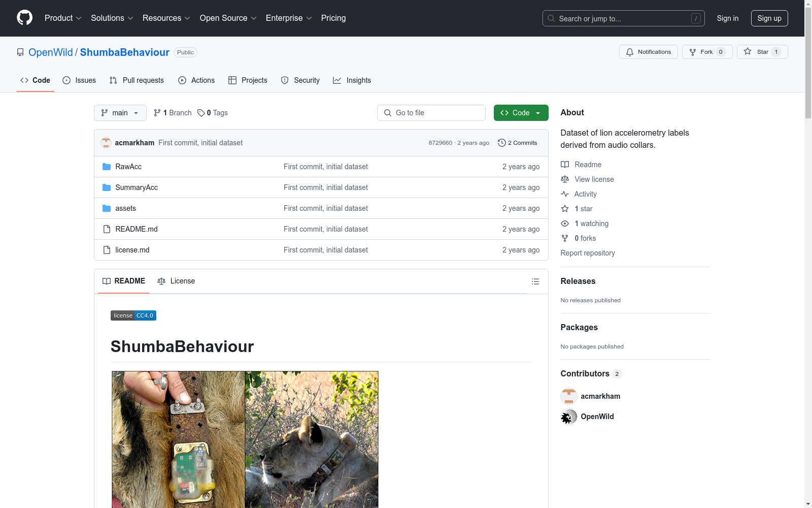Click the OpenWild contributor name

point(597,417)
